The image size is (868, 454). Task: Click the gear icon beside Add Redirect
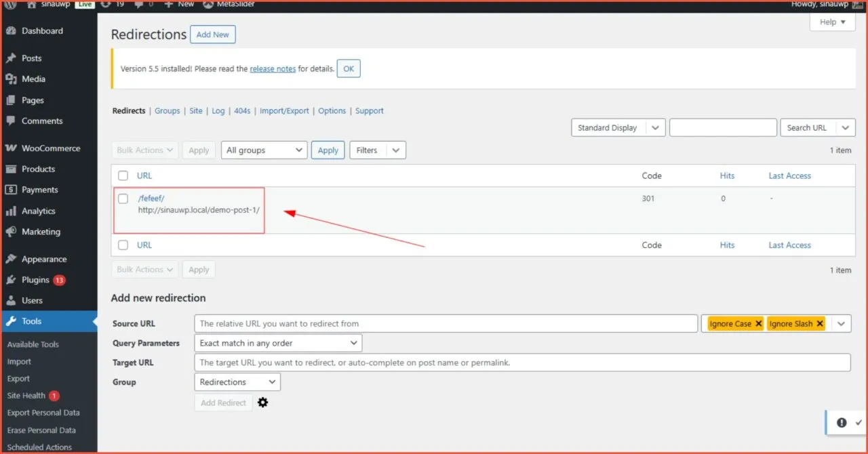click(x=263, y=403)
